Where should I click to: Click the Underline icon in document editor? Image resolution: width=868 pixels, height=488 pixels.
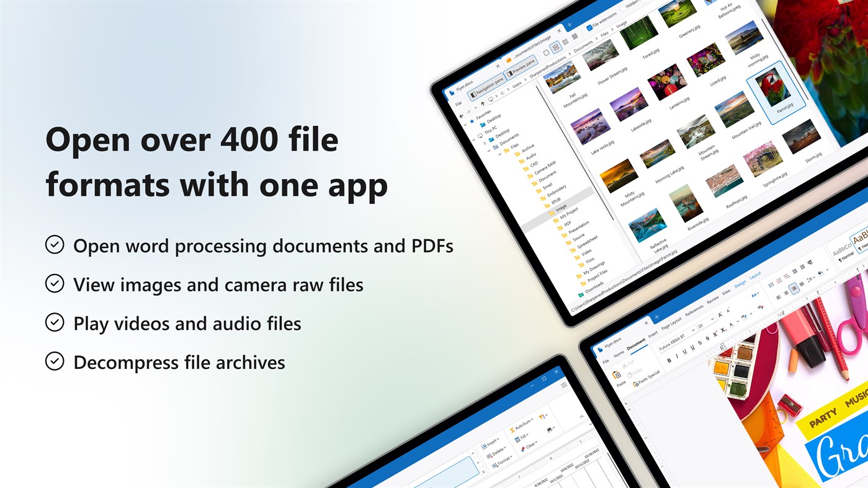coord(684,352)
